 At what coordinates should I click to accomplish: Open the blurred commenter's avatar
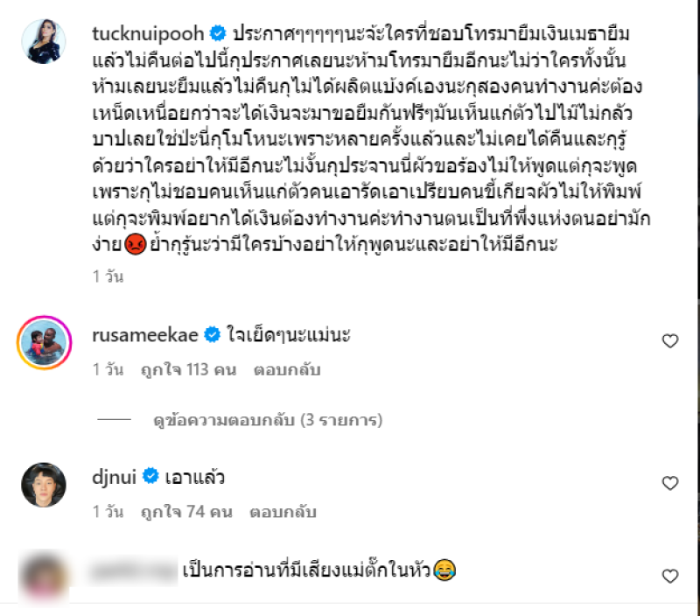[x=44, y=576]
